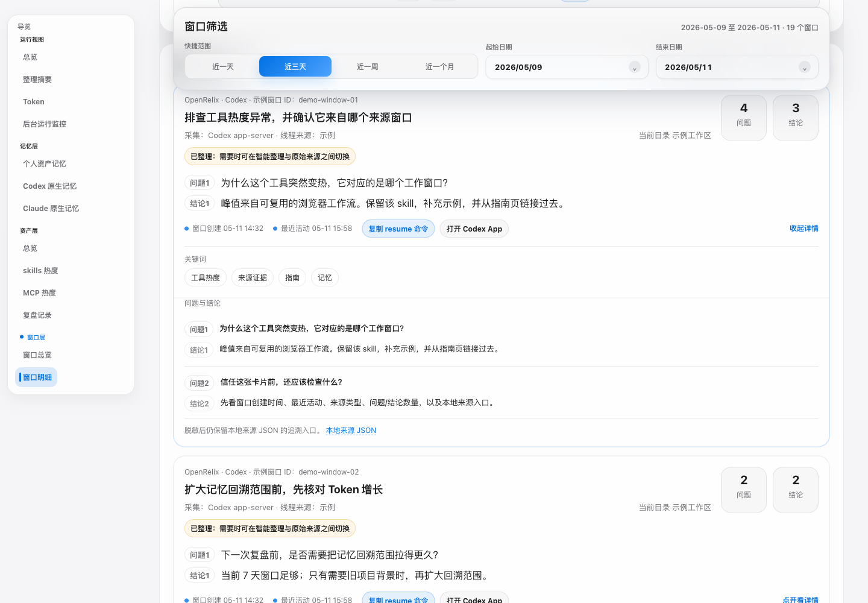Go to the Token sidebar page
The height and width of the screenshot is (603, 868).
click(34, 102)
